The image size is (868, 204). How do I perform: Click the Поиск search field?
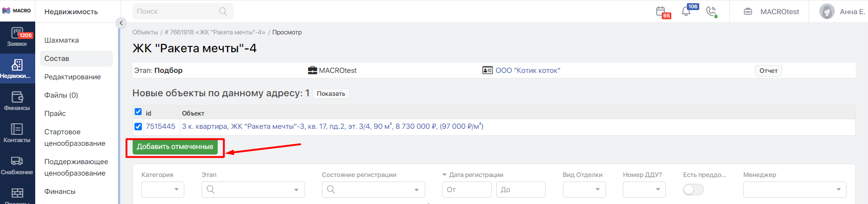183,11
